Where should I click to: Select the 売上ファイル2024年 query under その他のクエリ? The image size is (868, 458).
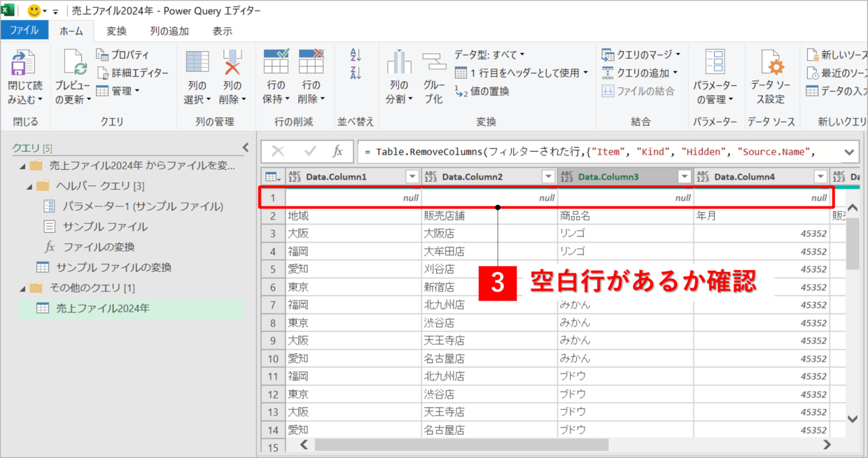(x=131, y=308)
